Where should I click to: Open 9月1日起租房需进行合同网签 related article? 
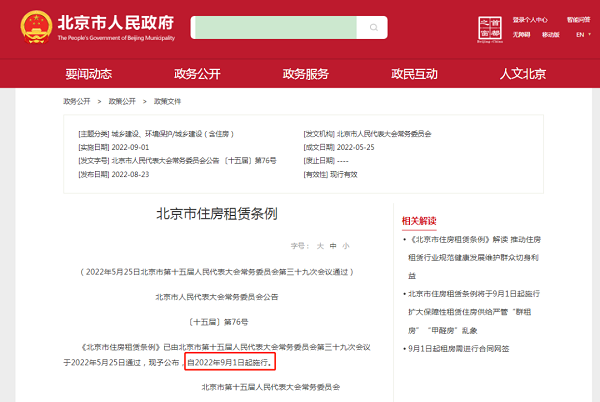point(458,349)
